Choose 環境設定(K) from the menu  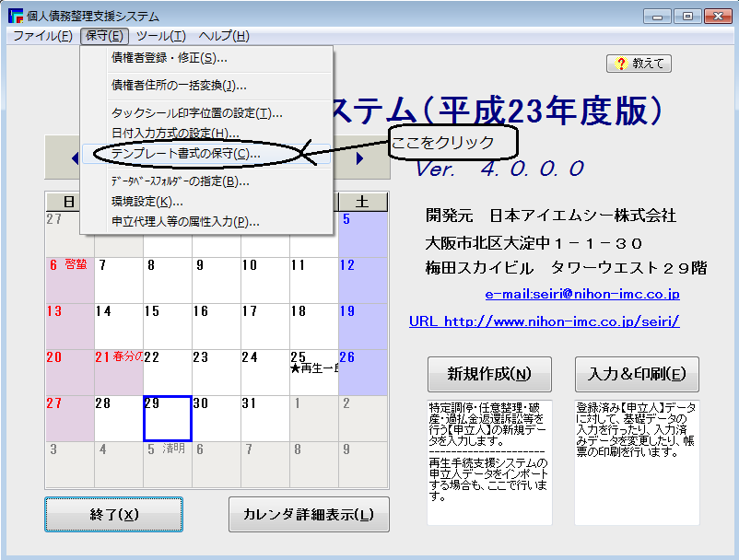pos(147,202)
